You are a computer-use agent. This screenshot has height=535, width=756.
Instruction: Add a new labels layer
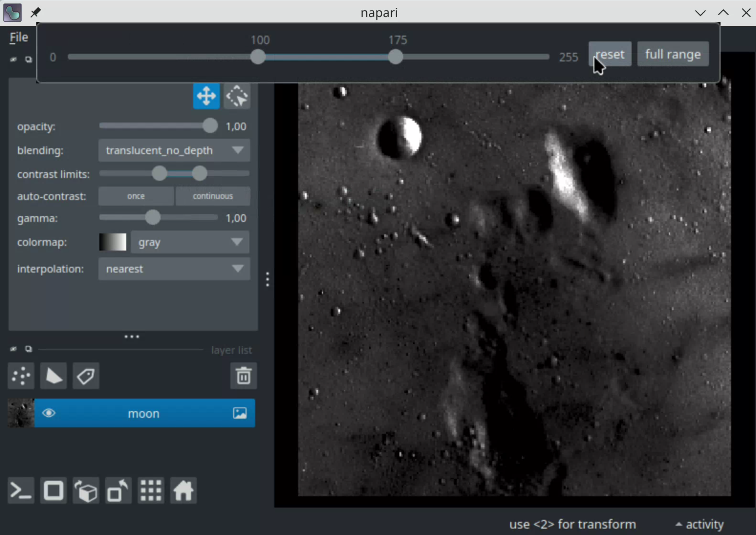86,376
